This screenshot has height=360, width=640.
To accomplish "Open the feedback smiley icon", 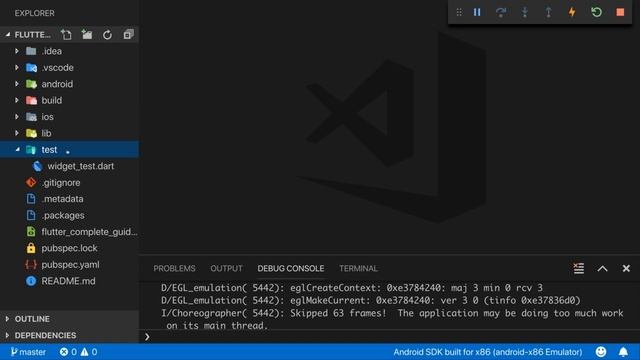I will point(601,351).
